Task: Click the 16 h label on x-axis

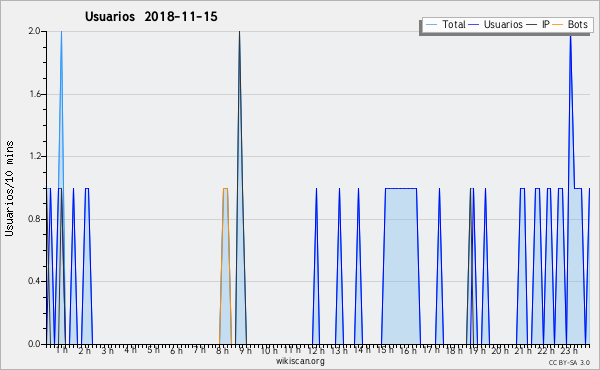Action: point(408,350)
